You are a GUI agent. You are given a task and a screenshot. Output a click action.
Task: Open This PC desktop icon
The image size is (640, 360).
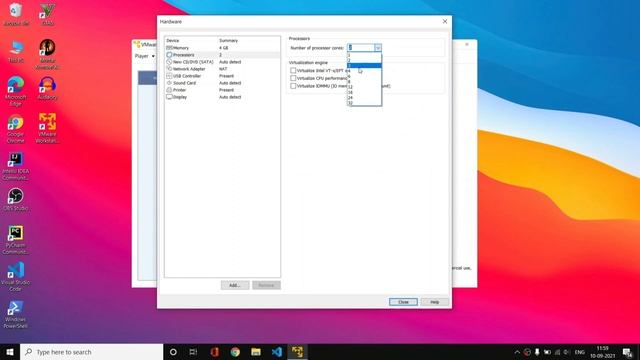16,51
